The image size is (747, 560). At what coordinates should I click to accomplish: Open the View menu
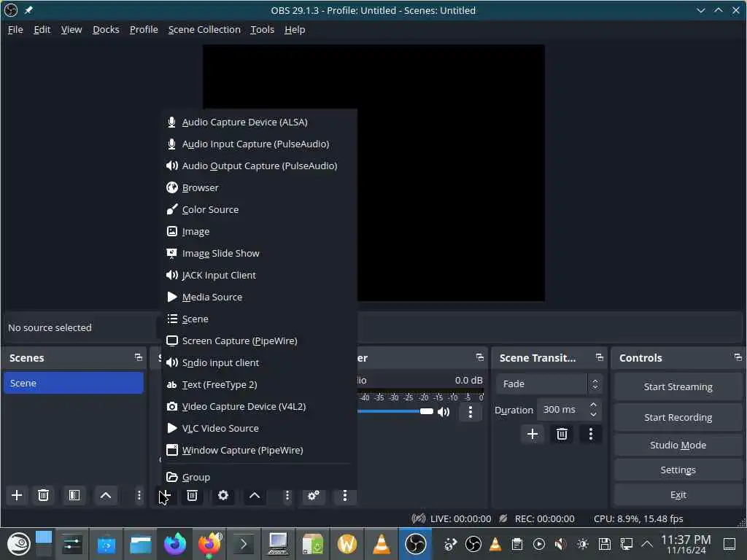[x=71, y=29]
